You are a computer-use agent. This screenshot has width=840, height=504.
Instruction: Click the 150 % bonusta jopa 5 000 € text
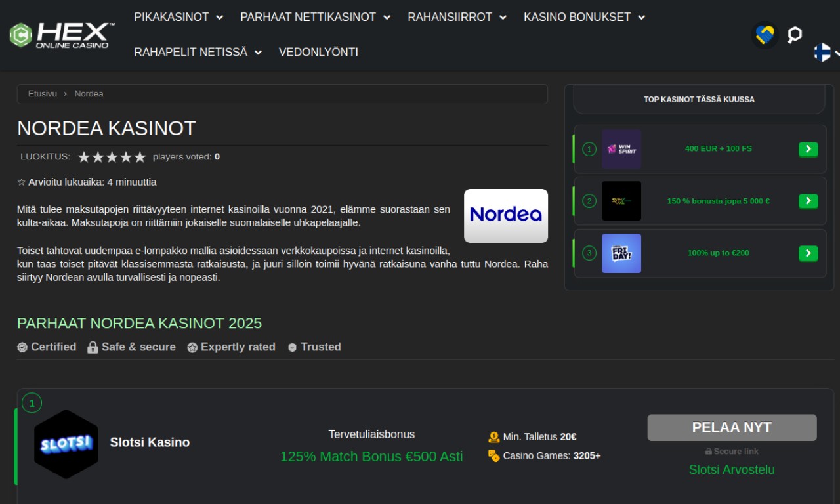719,201
